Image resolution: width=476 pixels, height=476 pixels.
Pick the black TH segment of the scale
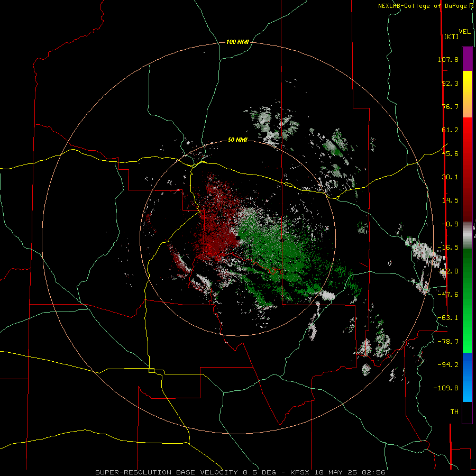(467, 412)
